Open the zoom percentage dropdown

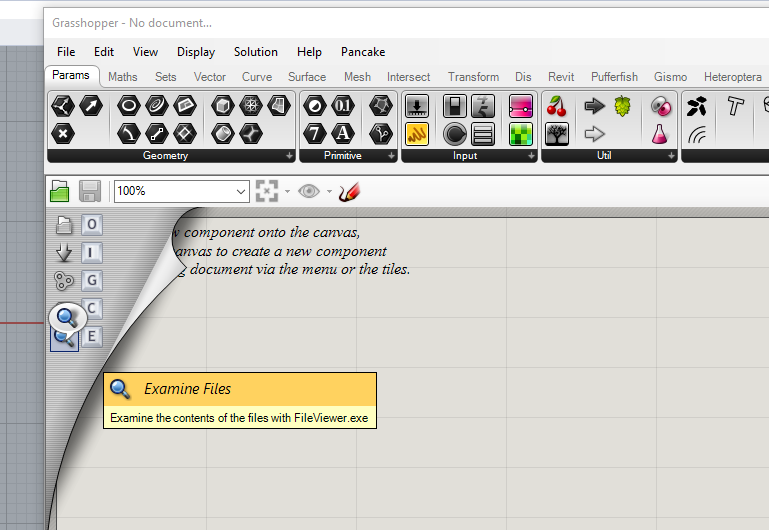(181, 191)
